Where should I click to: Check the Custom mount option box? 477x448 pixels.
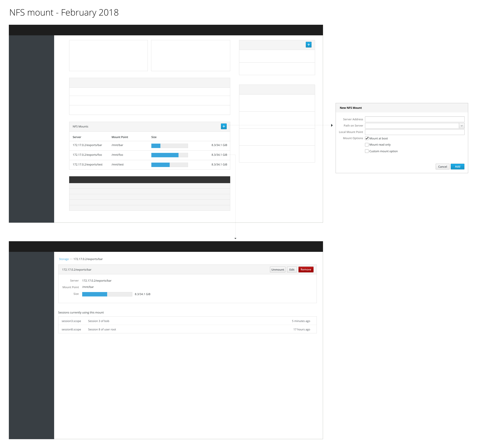coord(367,151)
